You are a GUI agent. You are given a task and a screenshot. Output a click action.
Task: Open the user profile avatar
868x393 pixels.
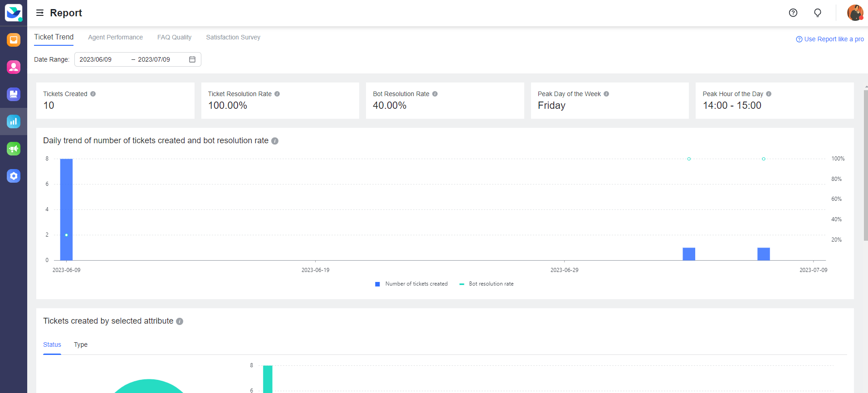[855, 13]
